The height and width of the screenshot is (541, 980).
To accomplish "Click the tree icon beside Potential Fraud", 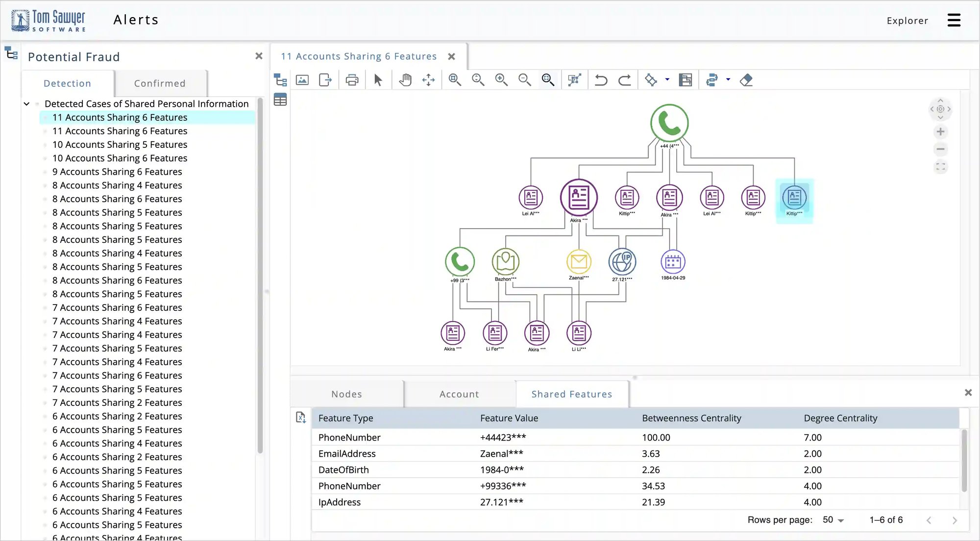I will [11, 53].
